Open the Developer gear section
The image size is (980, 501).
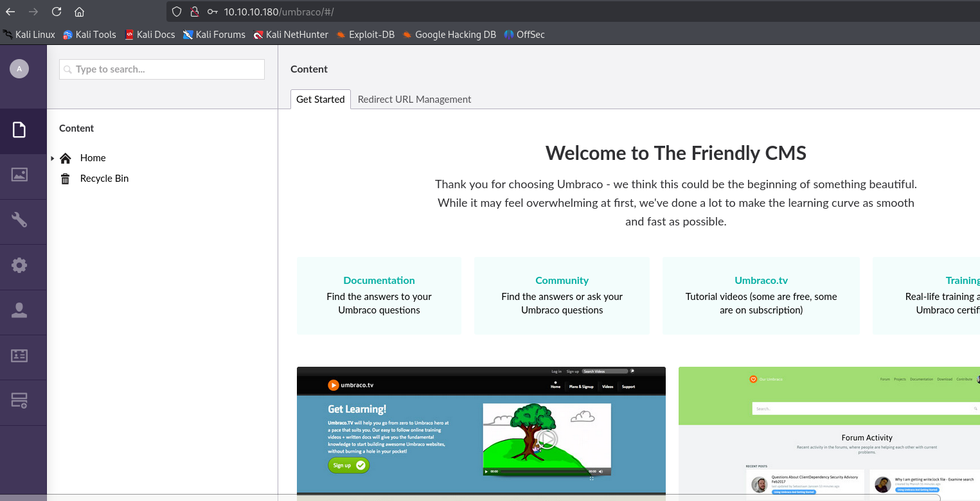(19, 265)
